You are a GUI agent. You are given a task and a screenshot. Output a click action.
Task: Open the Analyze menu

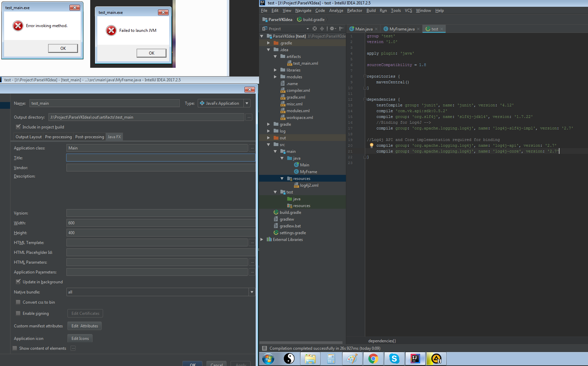[x=336, y=11]
